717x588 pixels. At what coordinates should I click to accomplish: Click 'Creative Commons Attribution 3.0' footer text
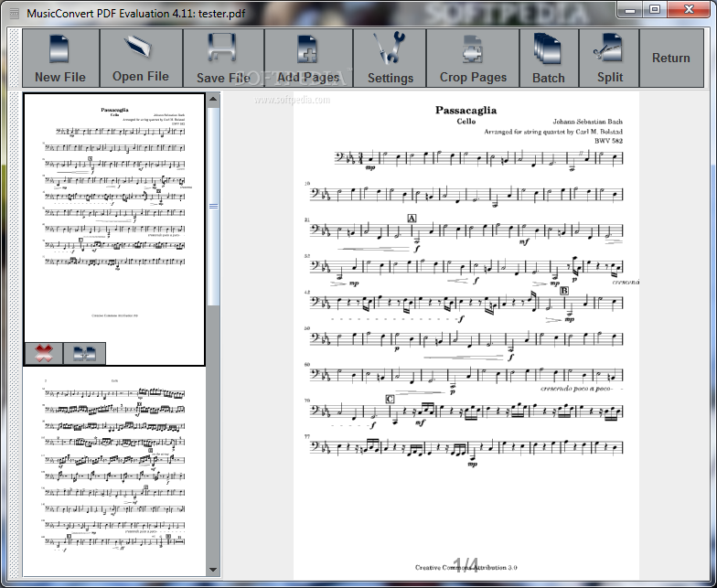(x=466, y=567)
